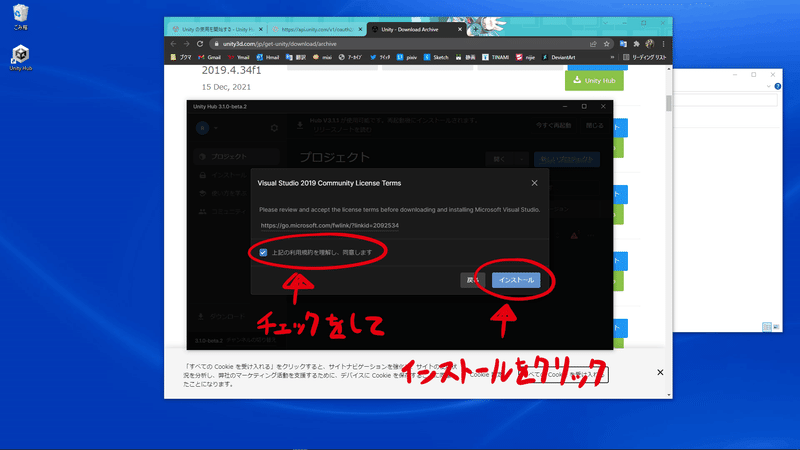Open the browser extensions puzzle icon
Screen dimensions: 800x450
(x=636, y=44)
